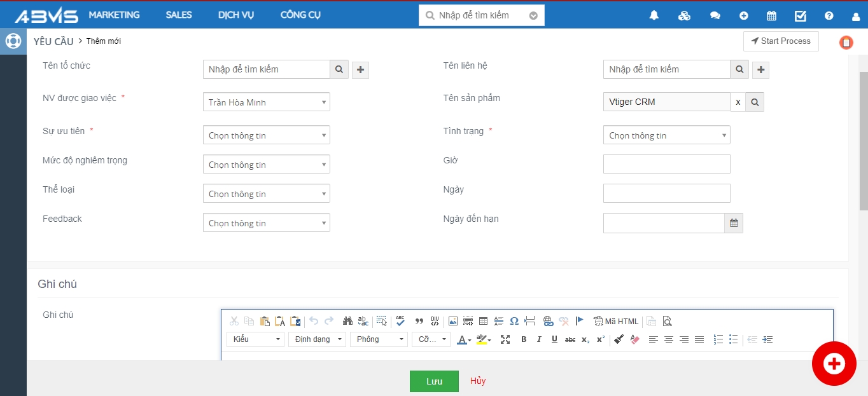Open date picker for Ngày đến hạn

(x=734, y=223)
